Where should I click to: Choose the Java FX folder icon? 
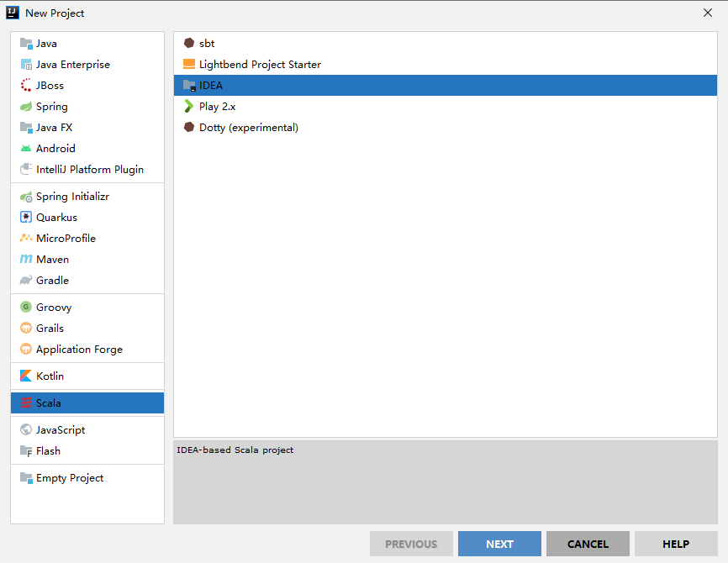26,127
